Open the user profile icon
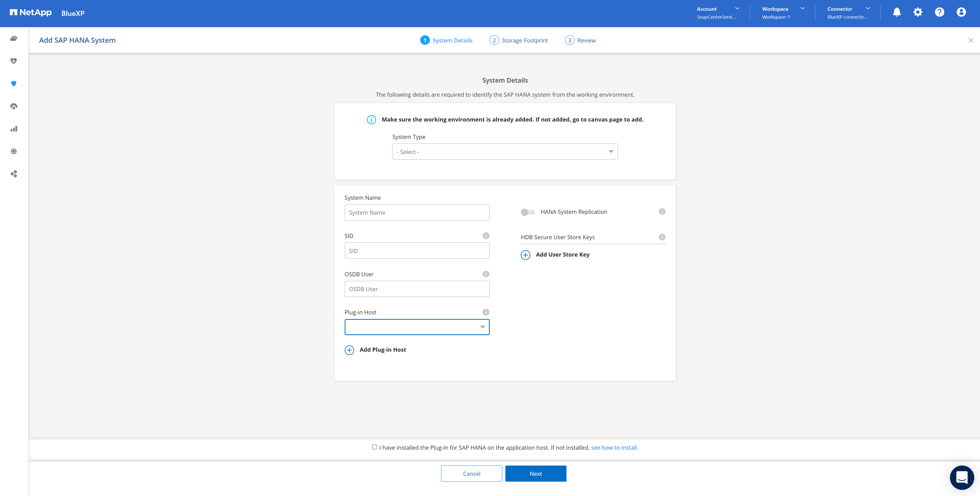The image size is (980, 496). (961, 12)
